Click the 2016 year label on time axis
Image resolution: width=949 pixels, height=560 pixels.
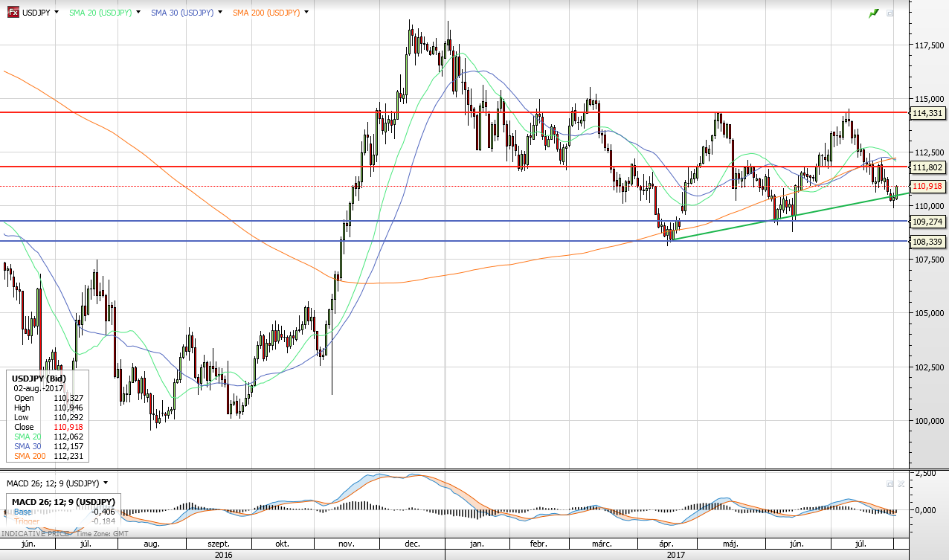(x=222, y=554)
